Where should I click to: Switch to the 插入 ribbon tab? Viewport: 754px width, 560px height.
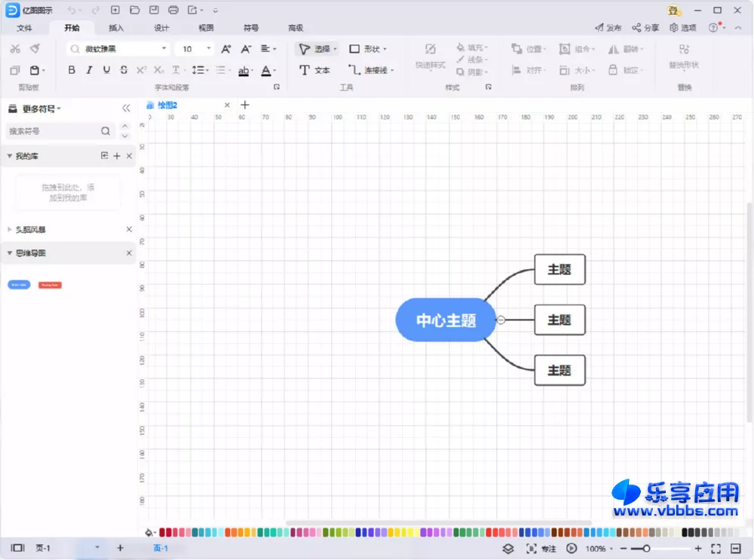pyautogui.click(x=117, y=27)
